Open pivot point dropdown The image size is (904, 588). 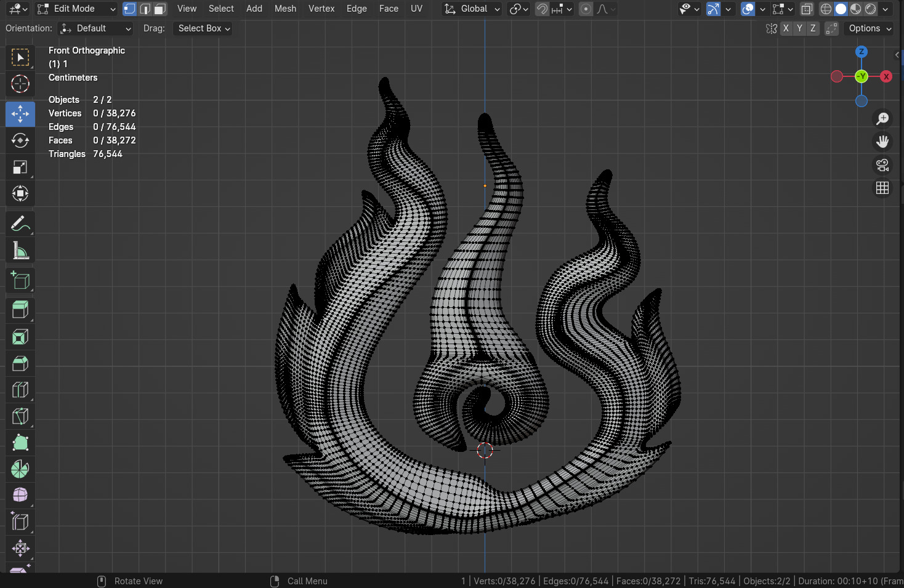click(519, 9)
